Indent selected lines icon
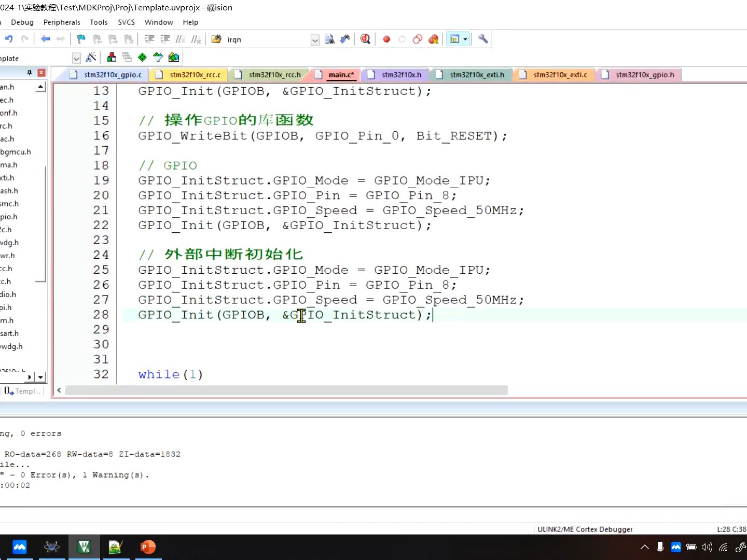This screenshot has height=560, width=747. [149, 39]
